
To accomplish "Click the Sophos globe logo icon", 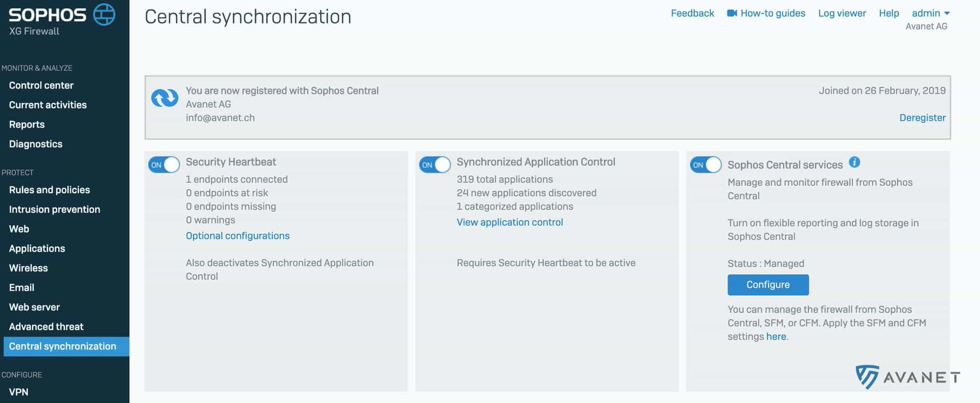I will [x=104, y=14].
